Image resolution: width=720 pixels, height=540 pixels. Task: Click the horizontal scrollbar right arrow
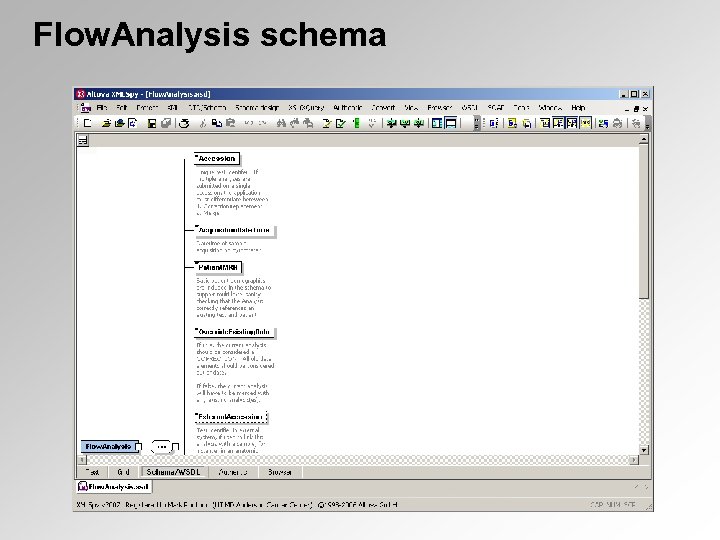point(634,460)
